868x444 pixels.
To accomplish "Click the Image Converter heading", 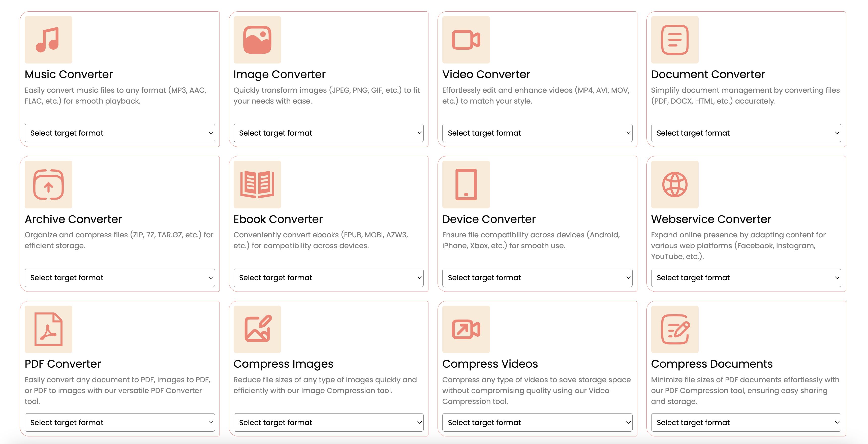I will (279, 74).
